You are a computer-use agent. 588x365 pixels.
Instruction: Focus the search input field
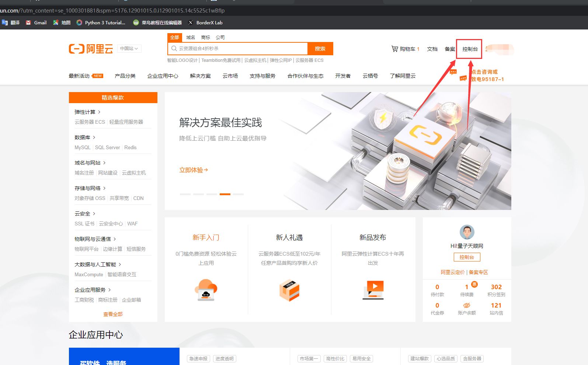pyautogui.click(x=238, y=49)
